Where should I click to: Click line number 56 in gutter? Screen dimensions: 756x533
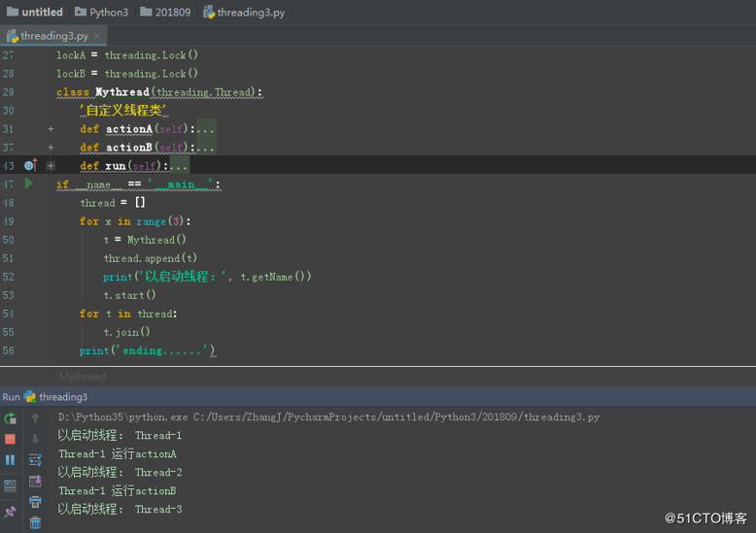[8, 350]
